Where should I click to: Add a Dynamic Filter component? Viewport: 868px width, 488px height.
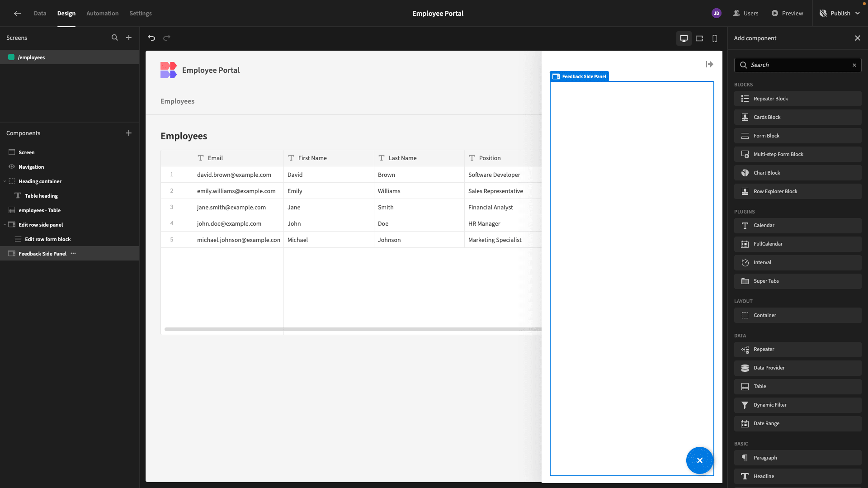pos(797,405)
